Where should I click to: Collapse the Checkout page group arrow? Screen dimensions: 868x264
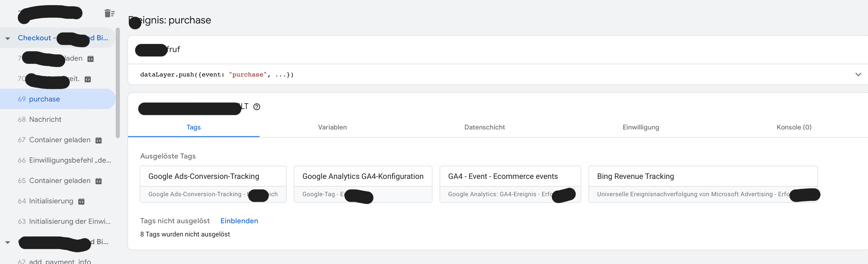[x=8, y=38]
